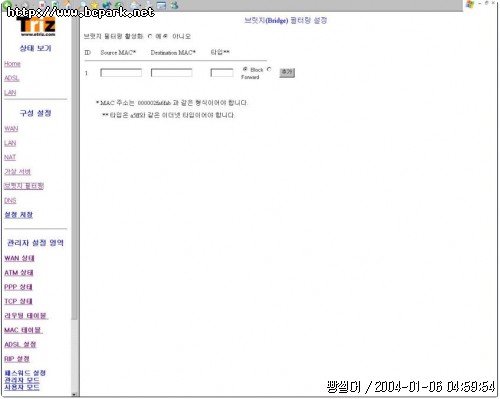500x399 pixels.
Task: Click the 관리자 설정 영역 section heading
Action: click(35, 243)
